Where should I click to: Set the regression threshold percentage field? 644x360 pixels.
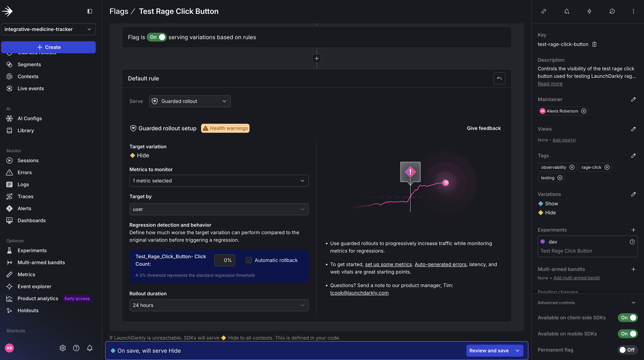point(225,260)
